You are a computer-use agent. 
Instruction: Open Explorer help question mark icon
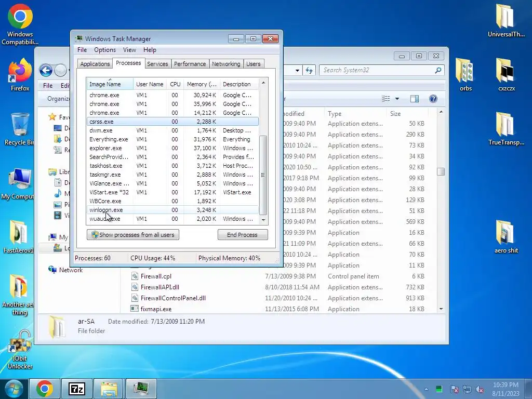(433, 99)
